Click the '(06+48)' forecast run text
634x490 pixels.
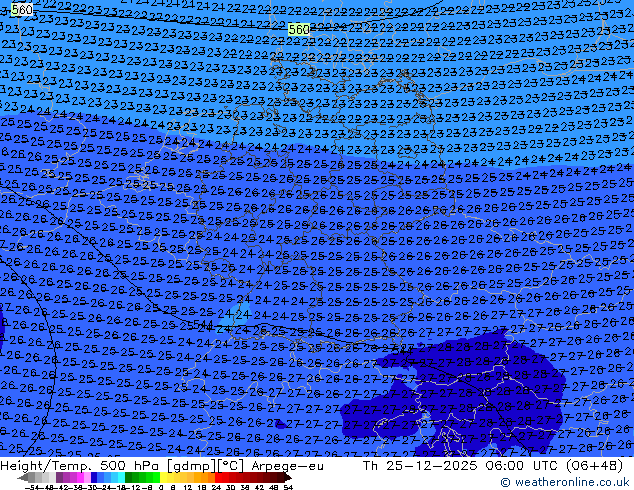click(594, 466)
